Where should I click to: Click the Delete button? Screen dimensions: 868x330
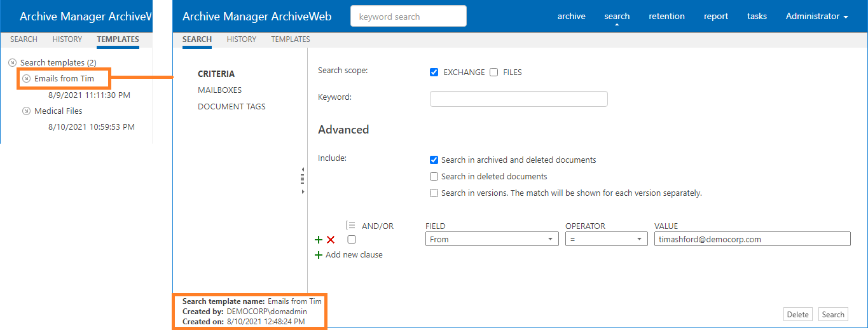(798, 314)
